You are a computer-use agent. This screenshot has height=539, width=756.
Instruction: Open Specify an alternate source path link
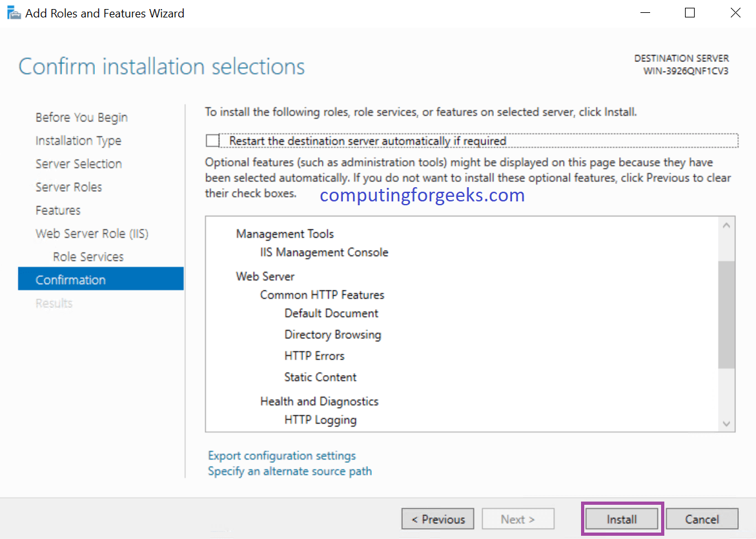point(289,471)
